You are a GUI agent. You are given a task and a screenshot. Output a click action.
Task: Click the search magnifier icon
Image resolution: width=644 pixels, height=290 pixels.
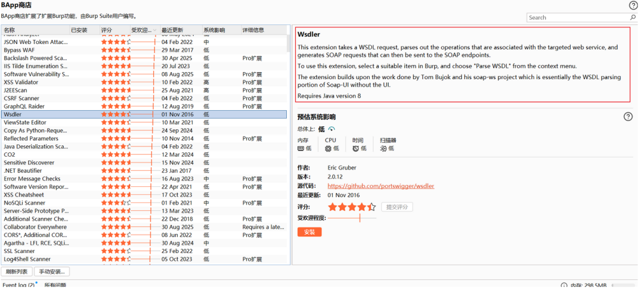pyautogui.click(x=633, y=17)
